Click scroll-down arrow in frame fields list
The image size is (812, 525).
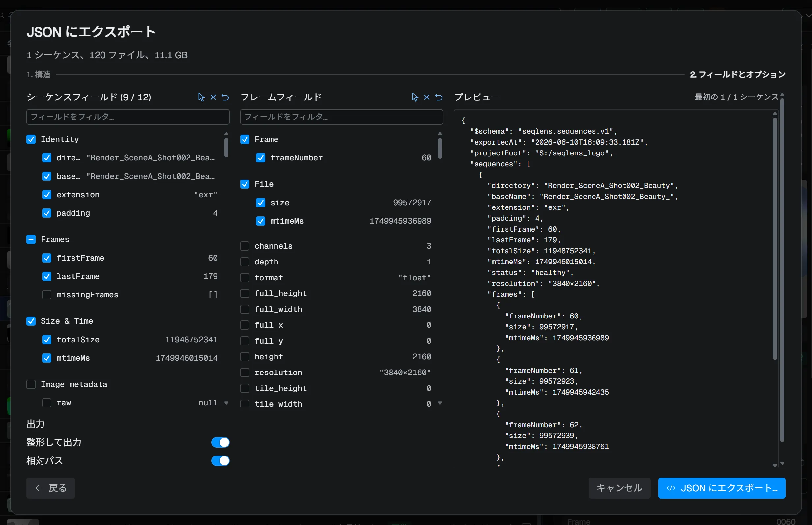point(440,403)
